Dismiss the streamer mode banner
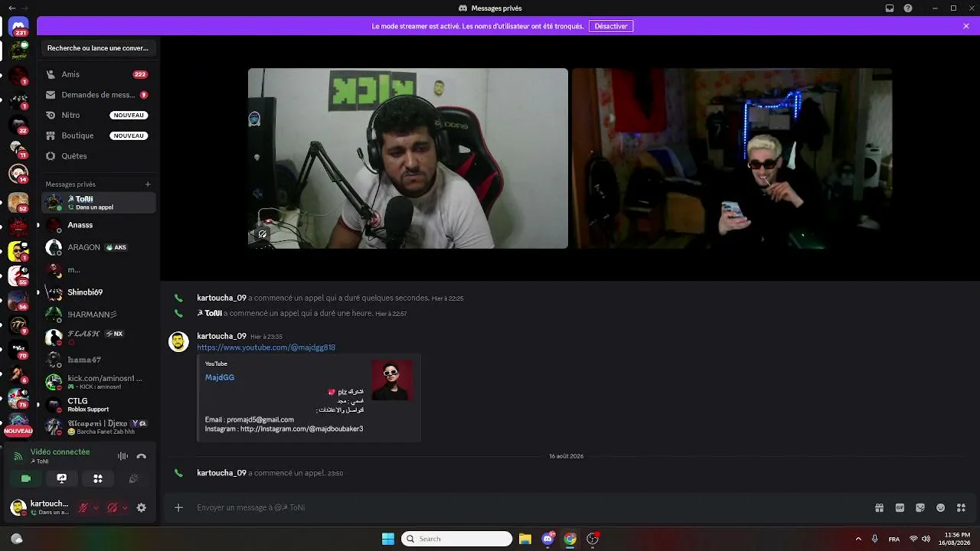980x551 pixels. pyautogui.click(x=966, y=26)
